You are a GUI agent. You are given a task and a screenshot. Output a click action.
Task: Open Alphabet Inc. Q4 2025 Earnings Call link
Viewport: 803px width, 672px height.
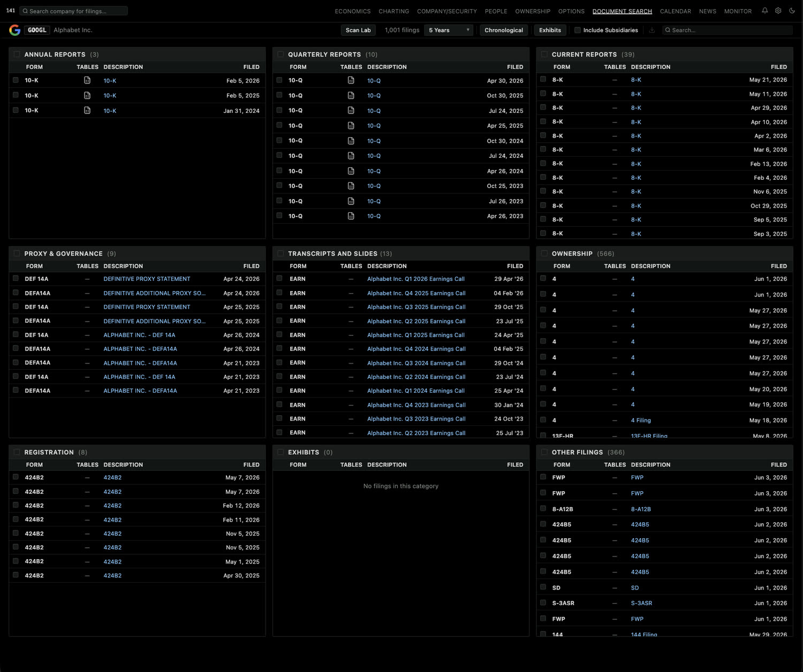tap(416, 293)
